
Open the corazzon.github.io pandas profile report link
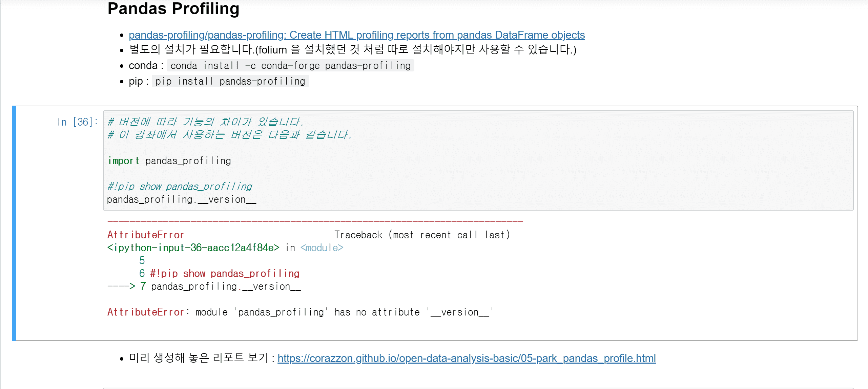[x=466, y=358]
